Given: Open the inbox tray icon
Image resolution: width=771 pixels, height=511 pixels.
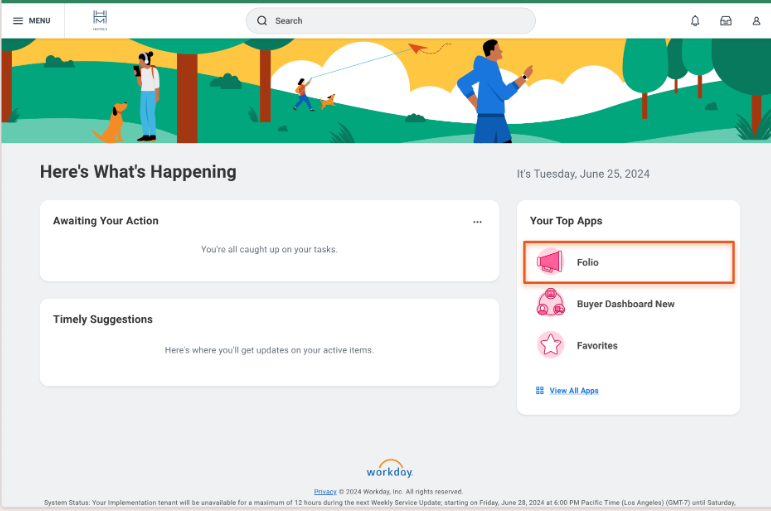Looking at the screenshot, I should [x=726, y=21].
